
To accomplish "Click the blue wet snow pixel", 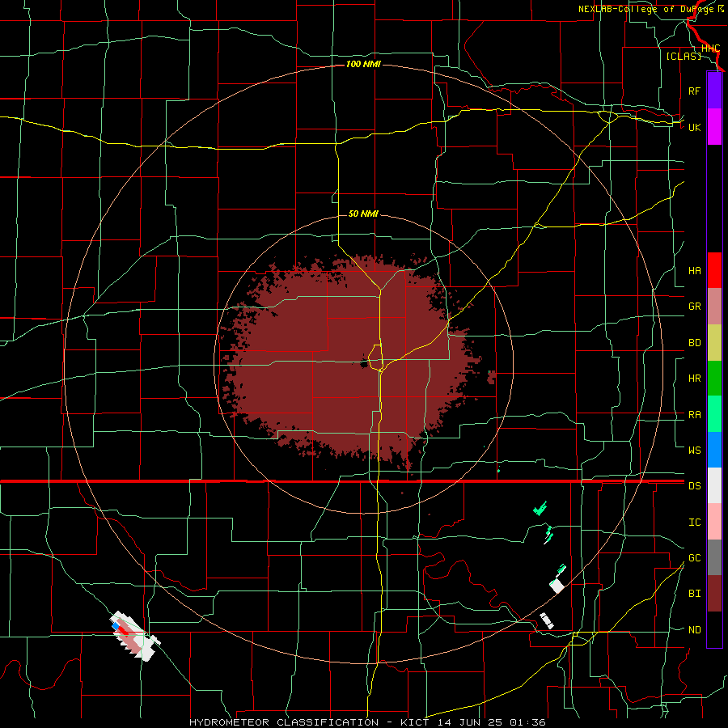I will coord(115,626).
